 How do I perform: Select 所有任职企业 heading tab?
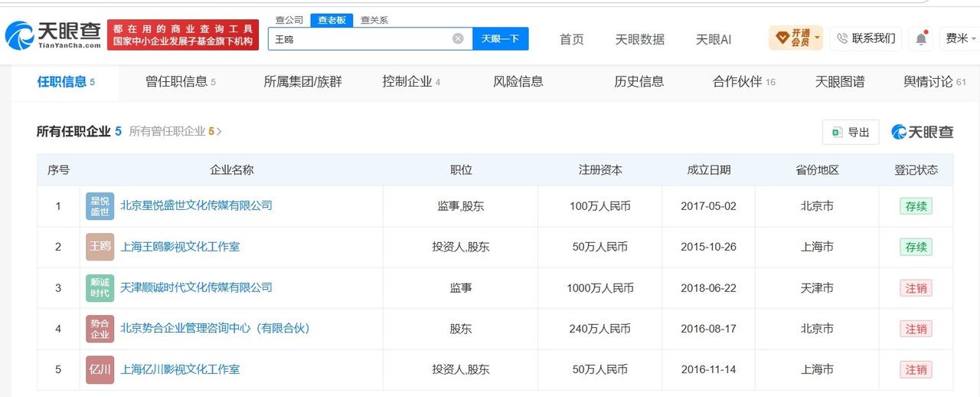pos(79,132)
